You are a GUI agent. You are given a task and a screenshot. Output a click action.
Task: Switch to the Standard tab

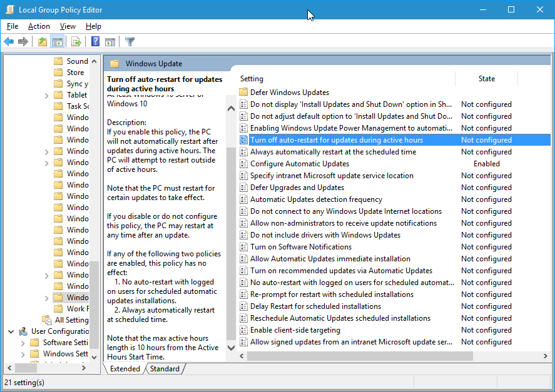165,369
